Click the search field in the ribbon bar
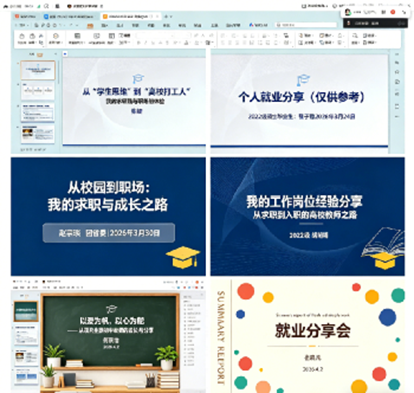Image resolution: width=414 pixels, height=393 pixels. pyautogui.click(x=306, y=25)
